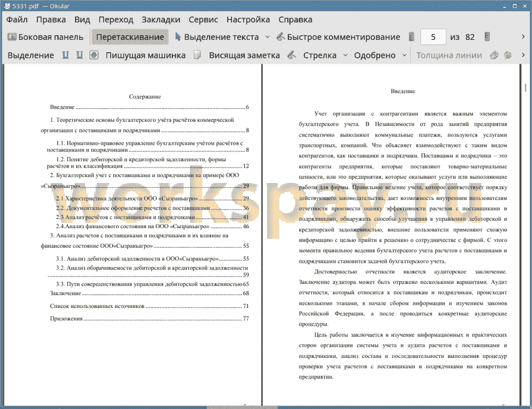The width and height of the screenshot is (532, 409).
Task: Click paragraph starting 'Достоверностью отчетности'
Action: click(x=403, y=298)
